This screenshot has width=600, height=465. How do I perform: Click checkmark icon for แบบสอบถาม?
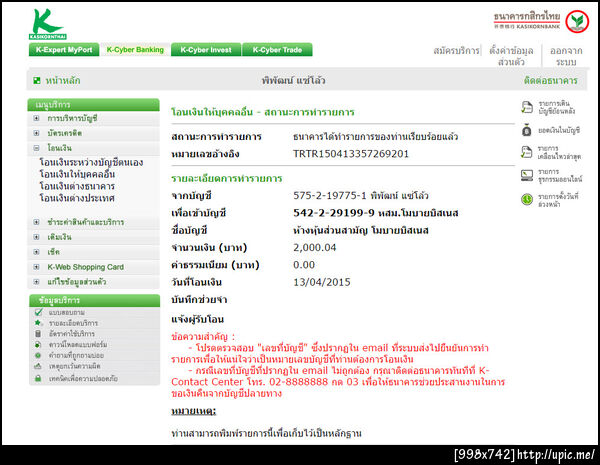click(x=38, y=312)
